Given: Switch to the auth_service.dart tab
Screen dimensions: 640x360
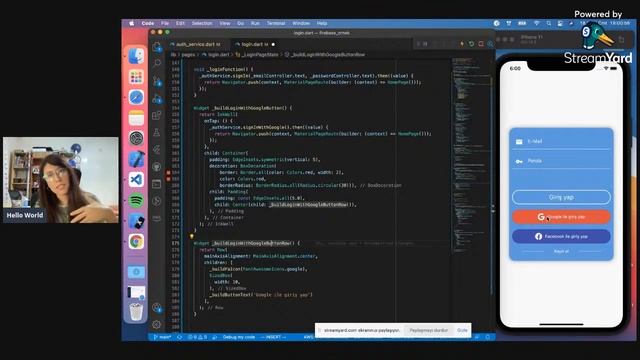Looking at the screenshot, I should pos(198,44).
